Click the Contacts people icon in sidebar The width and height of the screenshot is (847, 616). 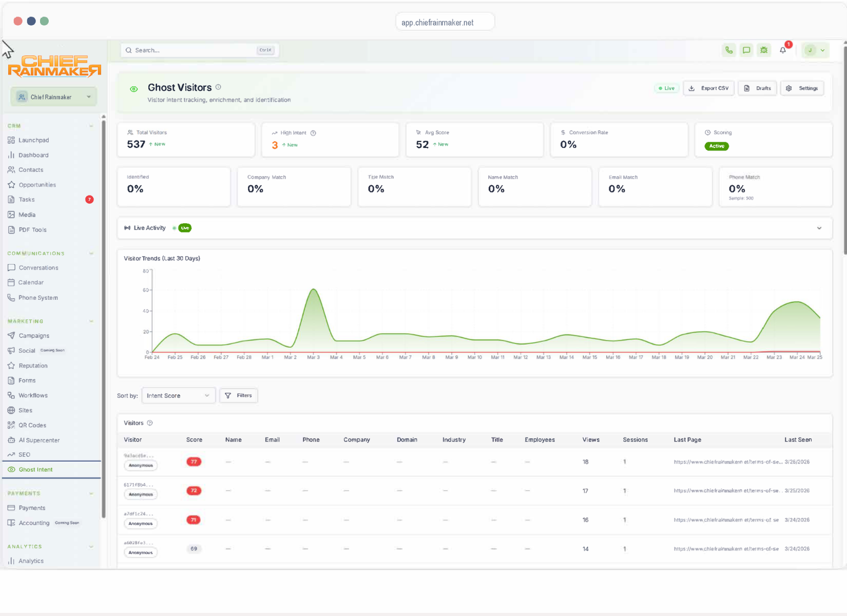coord(11,170)
